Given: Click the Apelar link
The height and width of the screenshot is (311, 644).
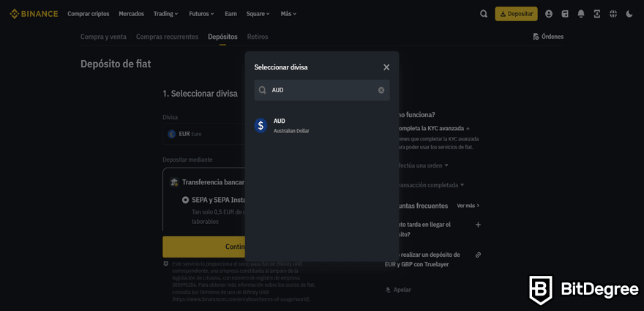Looking at the screenshot, I should tap(398, 290).
